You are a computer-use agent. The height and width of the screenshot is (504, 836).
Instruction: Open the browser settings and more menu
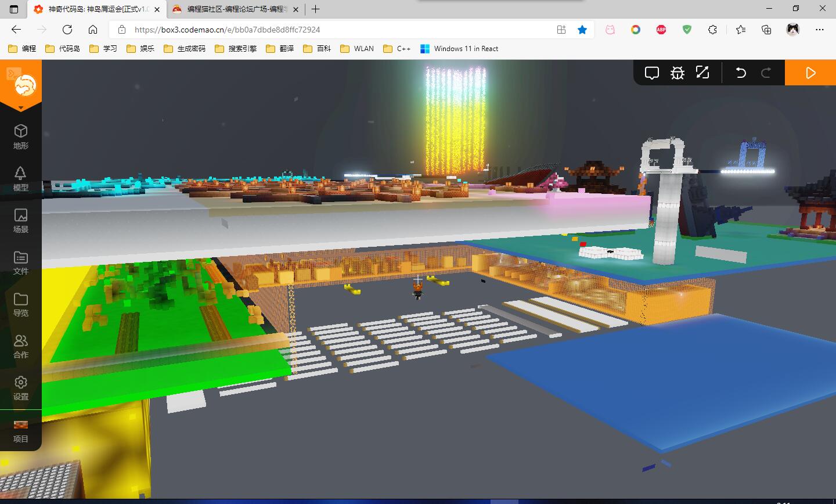819,30
